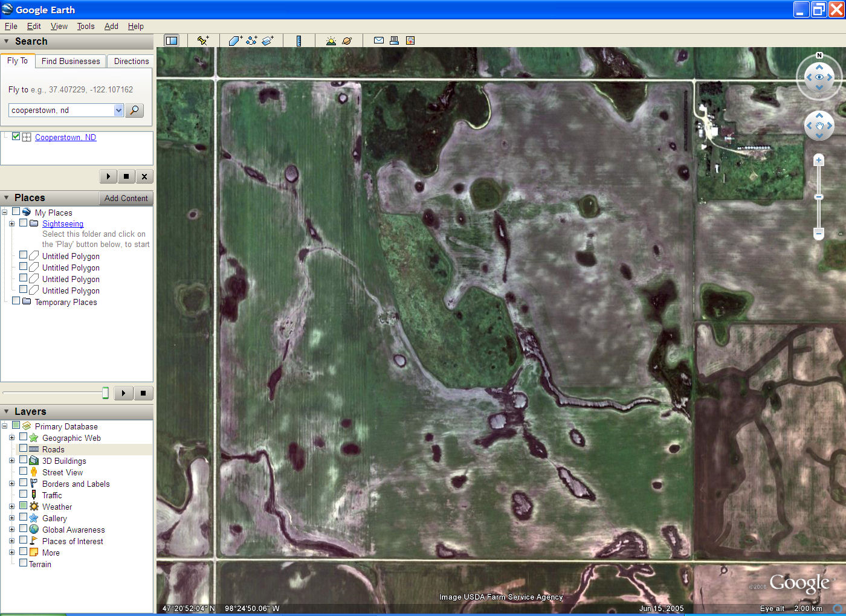Collapse the Search panel triangle
Viewport: 846px width, 616px height.
tap(7, 41)
